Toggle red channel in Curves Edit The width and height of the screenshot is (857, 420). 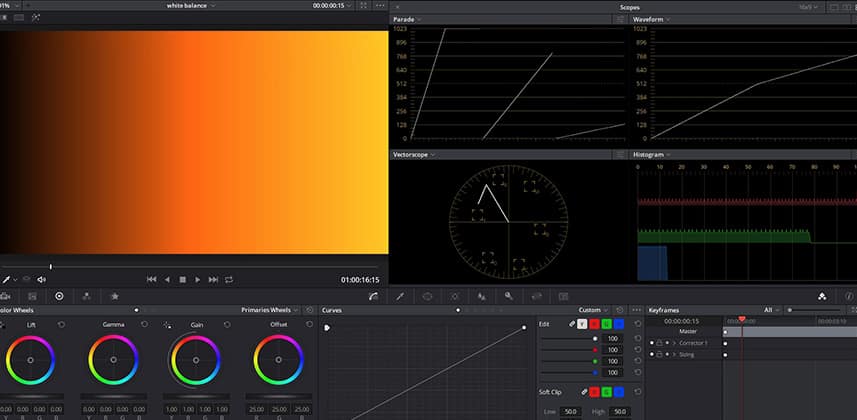point(594,324)
